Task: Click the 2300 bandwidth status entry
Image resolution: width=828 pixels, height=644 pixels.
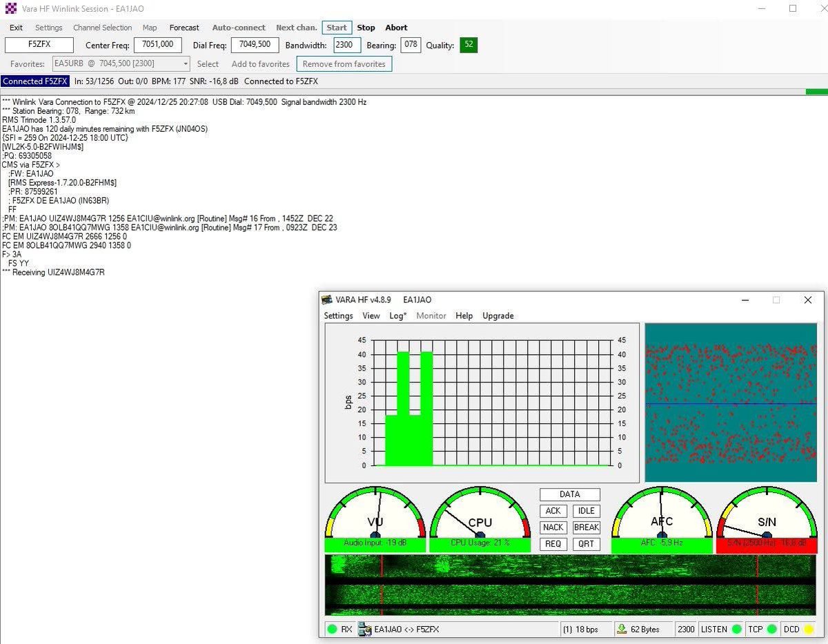Action: tap(686, 630)
